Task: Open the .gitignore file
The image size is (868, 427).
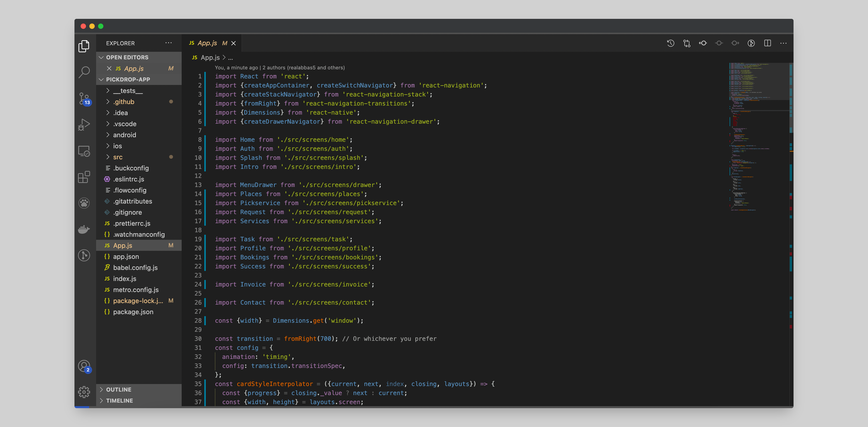Action: point(139,212)
